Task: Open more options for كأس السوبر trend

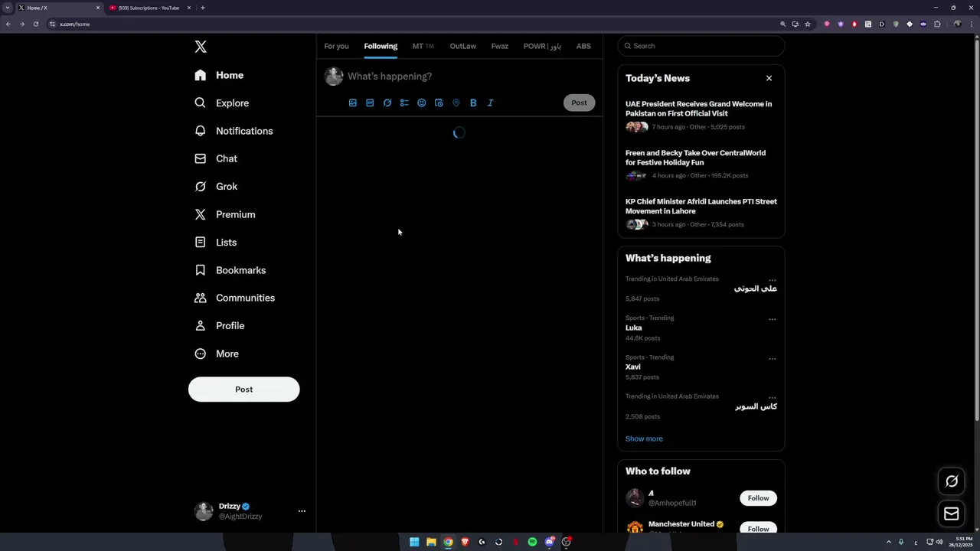Action: pos(772,397)
